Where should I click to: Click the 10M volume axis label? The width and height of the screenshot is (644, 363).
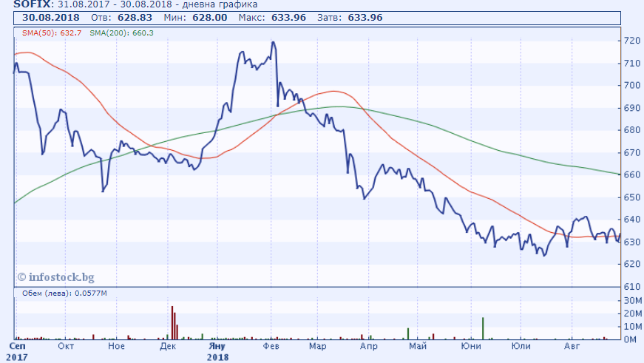(632, 327)
